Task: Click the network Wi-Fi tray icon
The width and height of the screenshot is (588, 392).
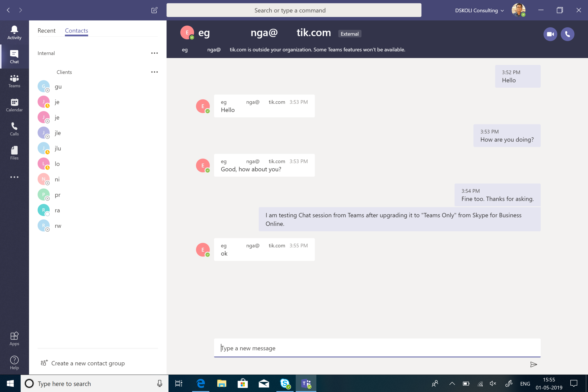Action: (x=480, y=384)
